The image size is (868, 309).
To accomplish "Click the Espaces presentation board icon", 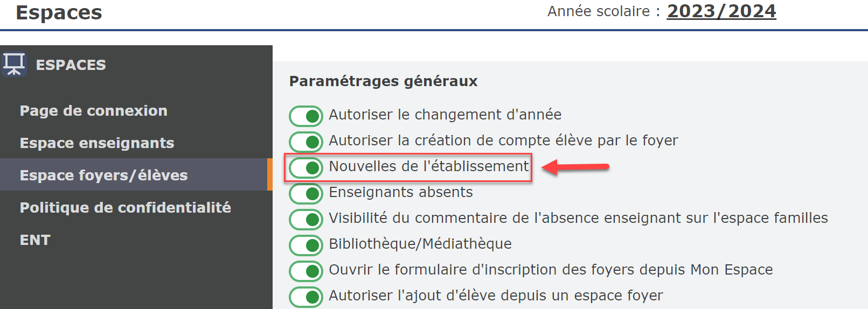I will pos(13,65).
